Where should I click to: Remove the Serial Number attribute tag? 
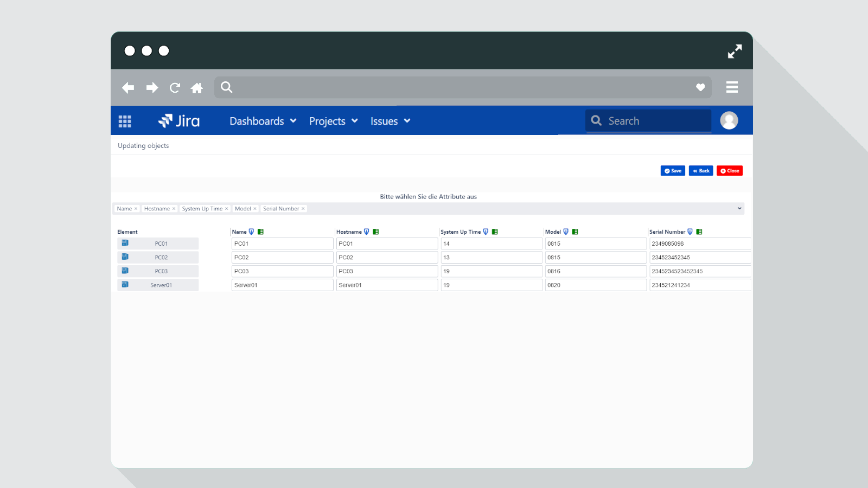click(303, 209)
